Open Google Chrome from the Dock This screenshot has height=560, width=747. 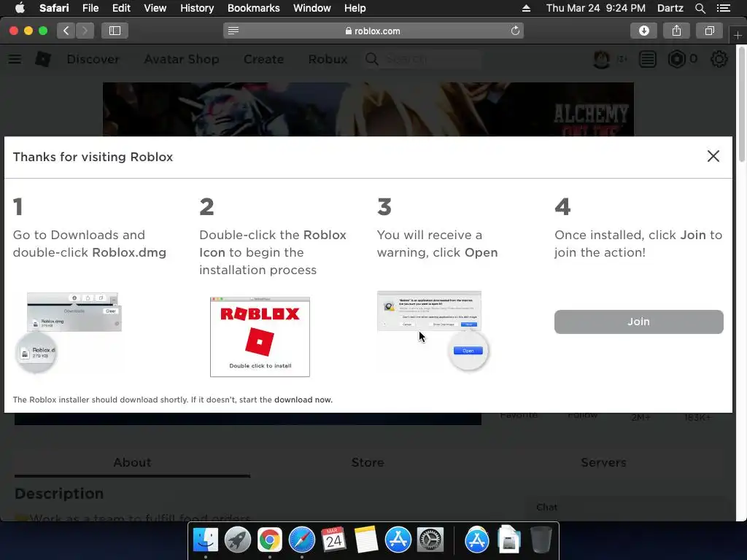[270, 540]
